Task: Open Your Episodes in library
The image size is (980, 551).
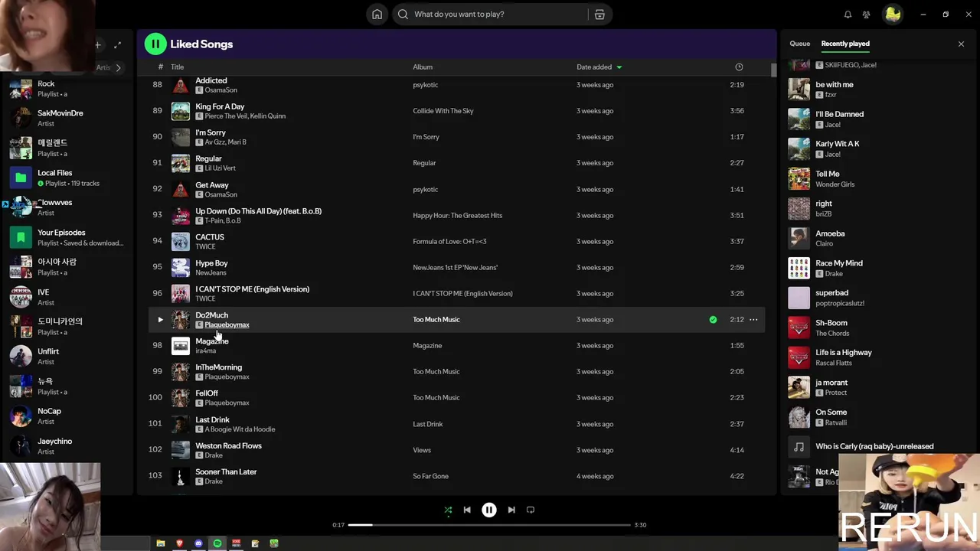Action: point(67,237)
